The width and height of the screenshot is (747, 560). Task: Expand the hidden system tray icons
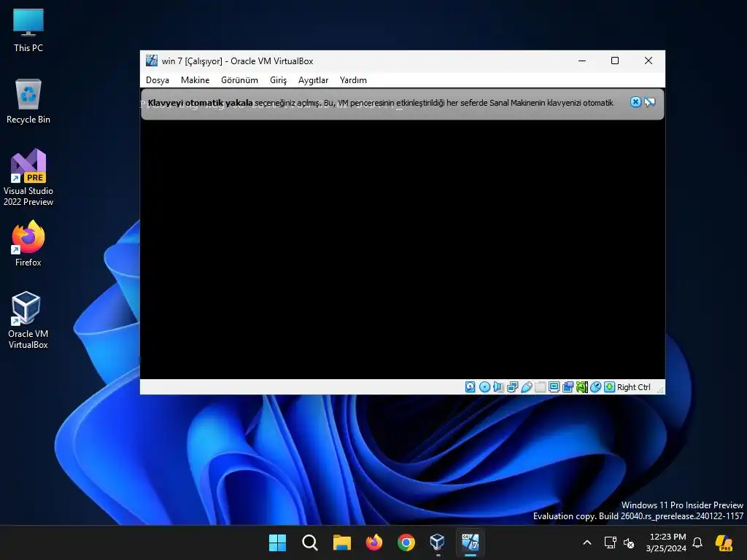(x=587, y=542)
